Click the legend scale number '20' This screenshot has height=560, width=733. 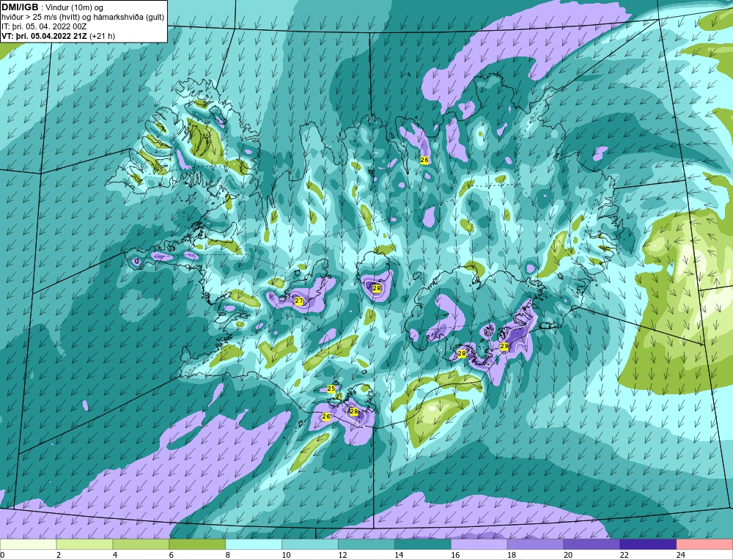point(568,555)
